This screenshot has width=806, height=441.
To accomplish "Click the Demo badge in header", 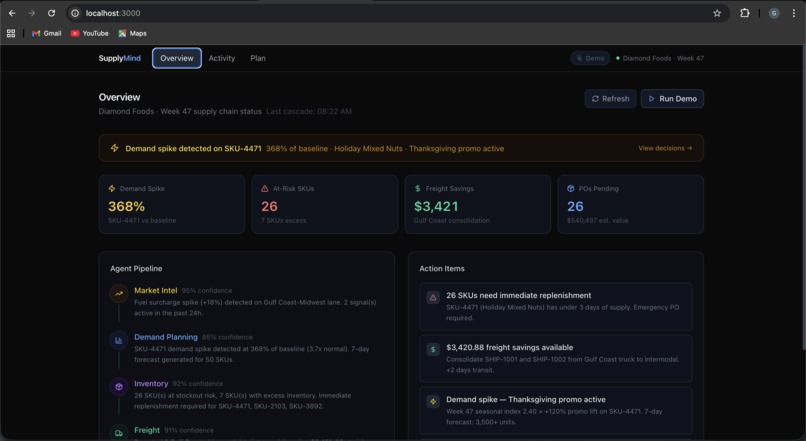I will coord(590,58).
